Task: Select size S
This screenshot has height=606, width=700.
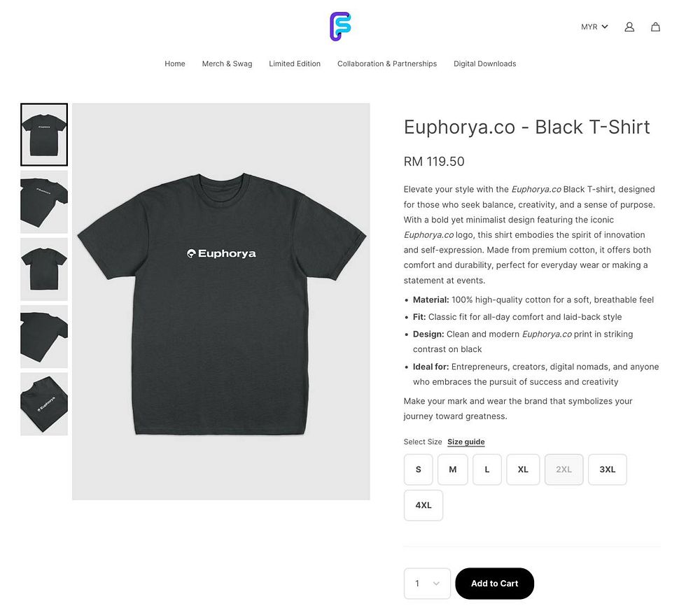Action: (419, 470)
